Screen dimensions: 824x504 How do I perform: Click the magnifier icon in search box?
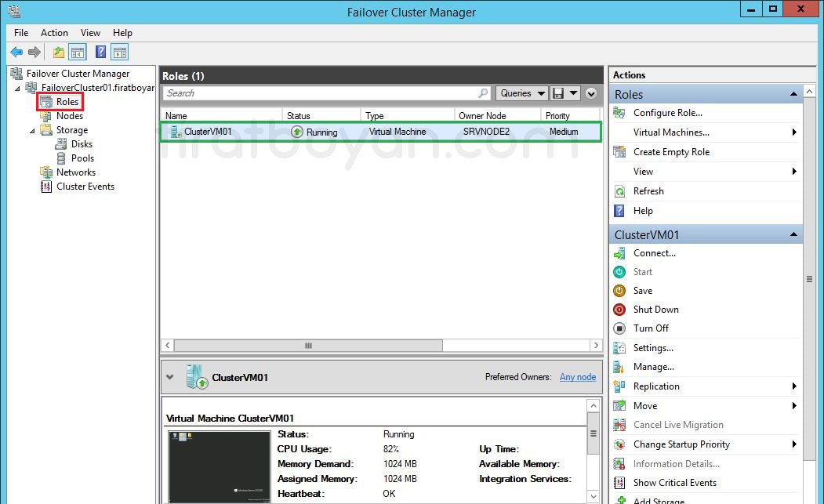tap(483, 93)
